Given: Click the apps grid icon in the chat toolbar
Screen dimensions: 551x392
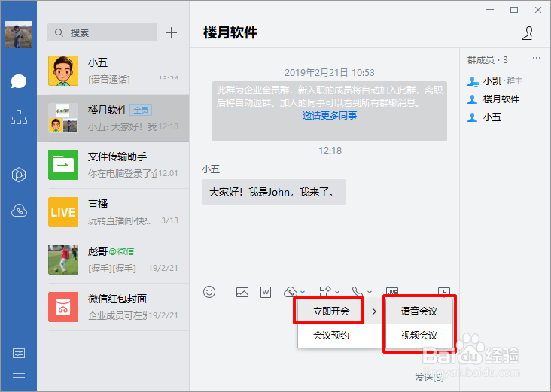Looking at the screenshot, I should 325,291.
